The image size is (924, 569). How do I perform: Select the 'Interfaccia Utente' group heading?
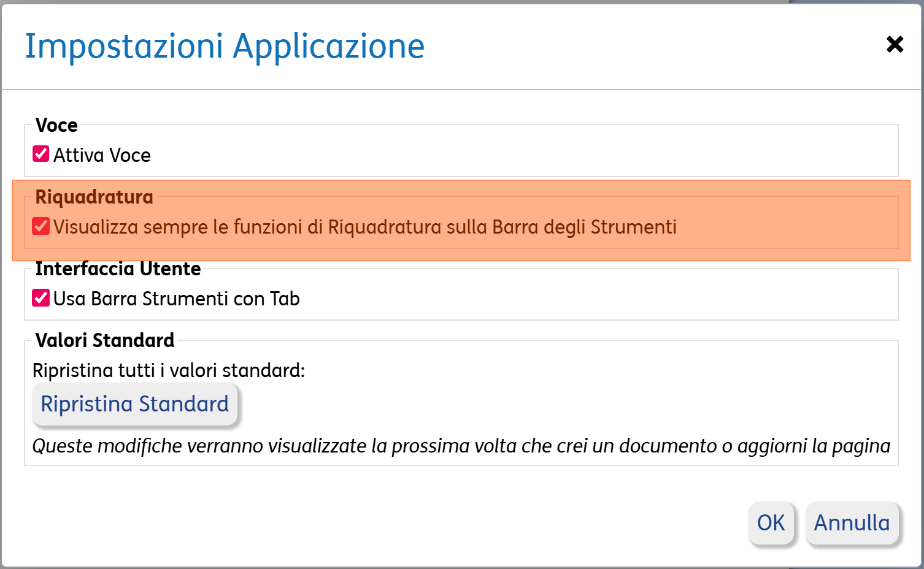118,269
